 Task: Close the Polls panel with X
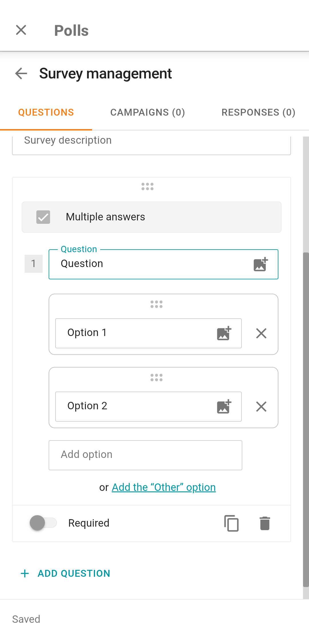pyautogui.click(x=21, y=30)
